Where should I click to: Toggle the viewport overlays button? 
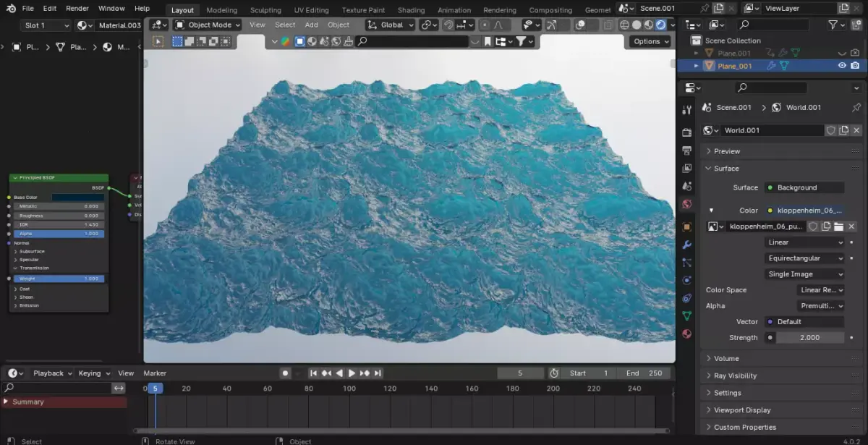581,25
